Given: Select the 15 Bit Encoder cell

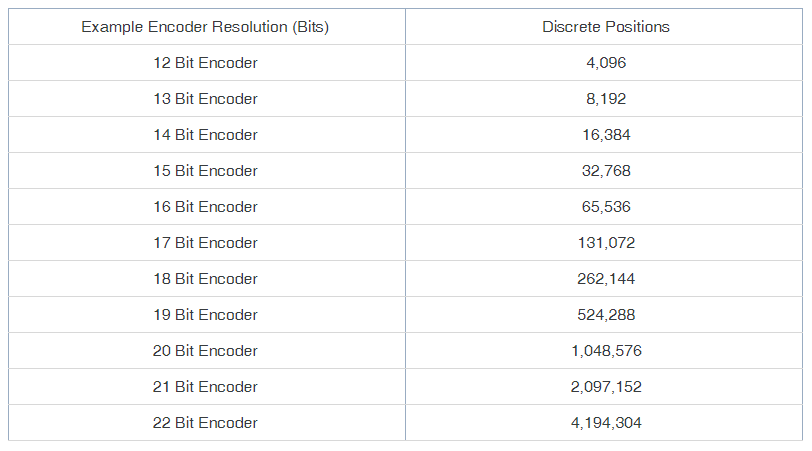Looking at the screenshot, I should click(205, 171).
